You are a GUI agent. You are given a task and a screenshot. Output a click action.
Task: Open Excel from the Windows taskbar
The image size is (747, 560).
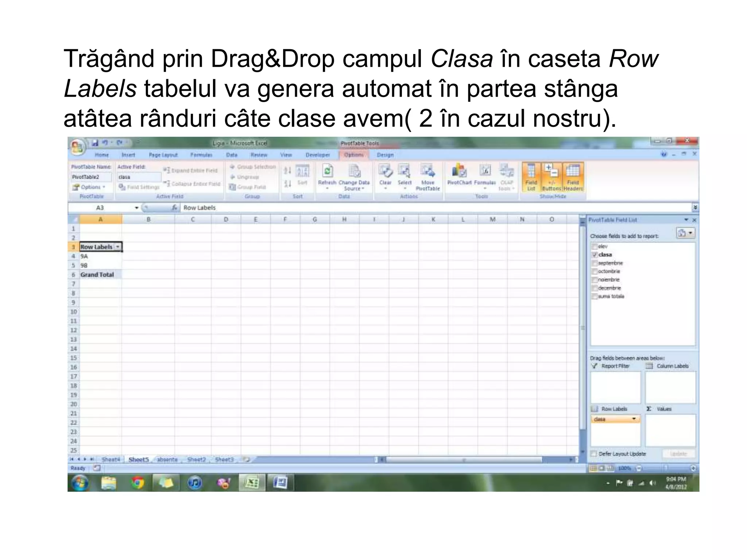coord(252,483)
